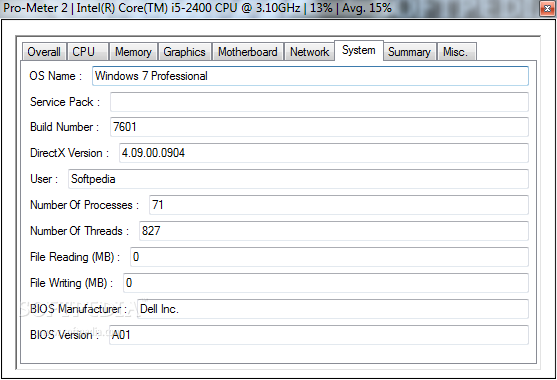Switch to the Network tab
This screenshot has width=557, height=380.
point(309,52)
